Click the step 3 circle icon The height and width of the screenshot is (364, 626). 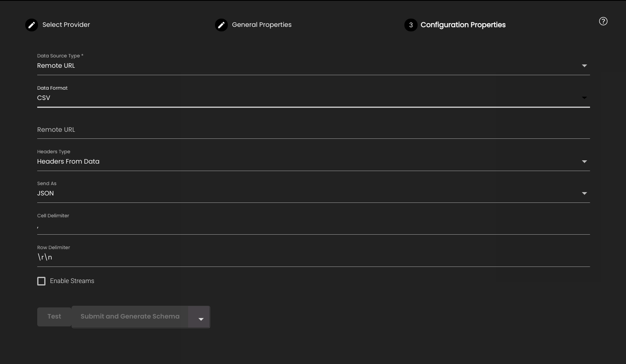click(x=411, y=25)
